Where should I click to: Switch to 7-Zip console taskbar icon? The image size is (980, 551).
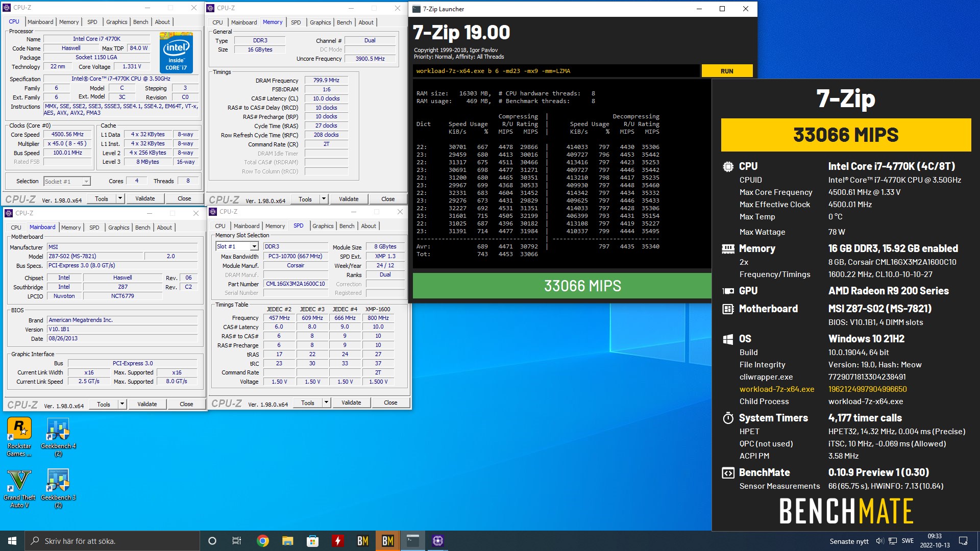pos(412,541)
